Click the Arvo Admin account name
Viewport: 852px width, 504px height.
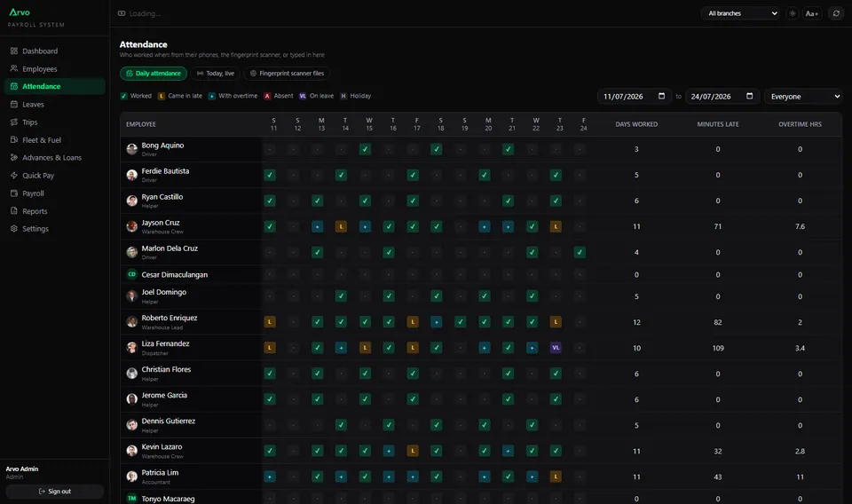click(22, 469)
